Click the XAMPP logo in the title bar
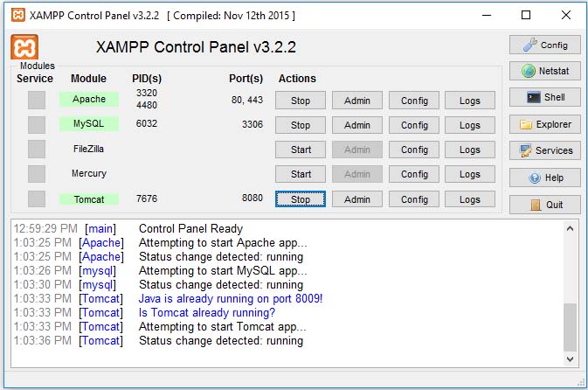This screenshot has width=588, height=390. pos(18,16)
